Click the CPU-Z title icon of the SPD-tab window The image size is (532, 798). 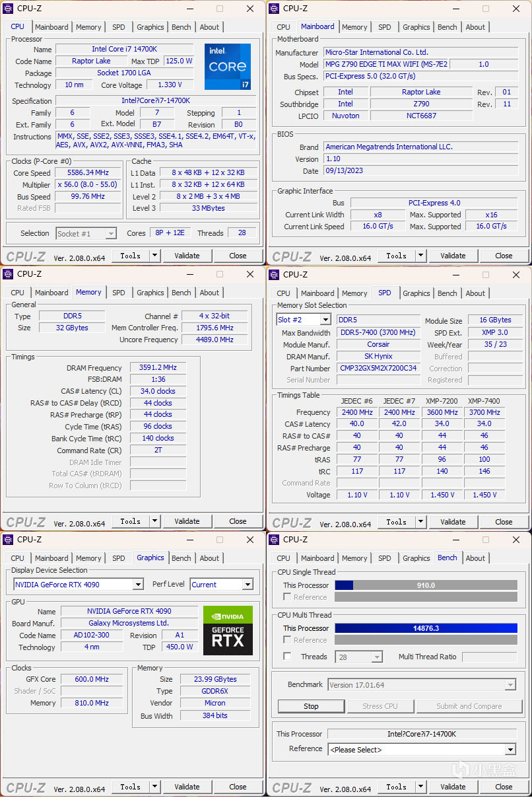[274, 274]
